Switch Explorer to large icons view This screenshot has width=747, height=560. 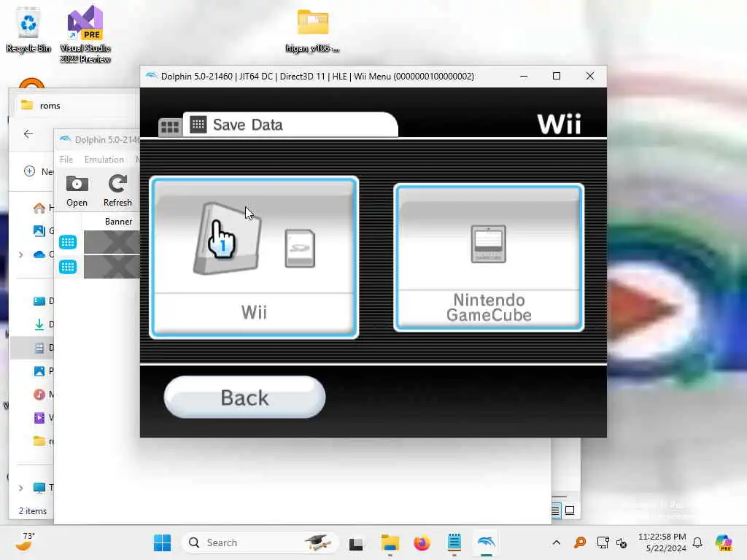[x=570, y=511]
